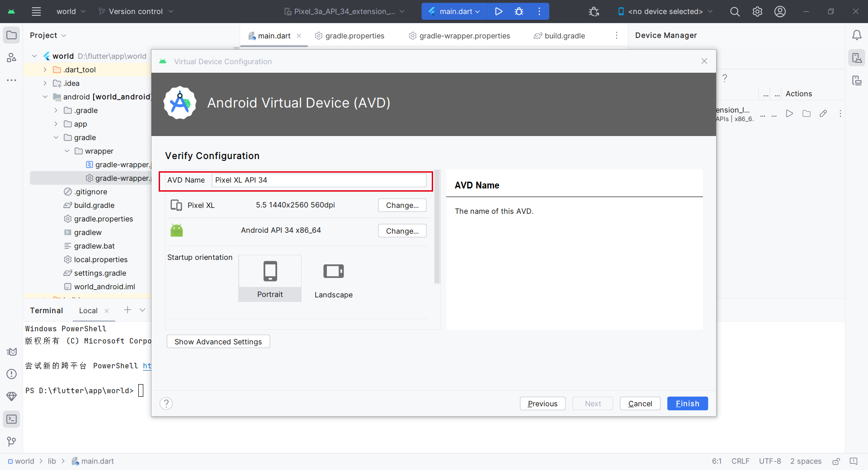This screenshot has height=470, width=868.
Task: Cancel the AVD configuration
Action: click(640, 404)
